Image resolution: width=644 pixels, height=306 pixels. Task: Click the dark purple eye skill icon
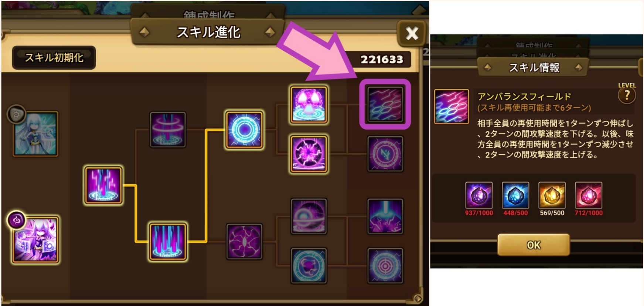pos(244,241)
